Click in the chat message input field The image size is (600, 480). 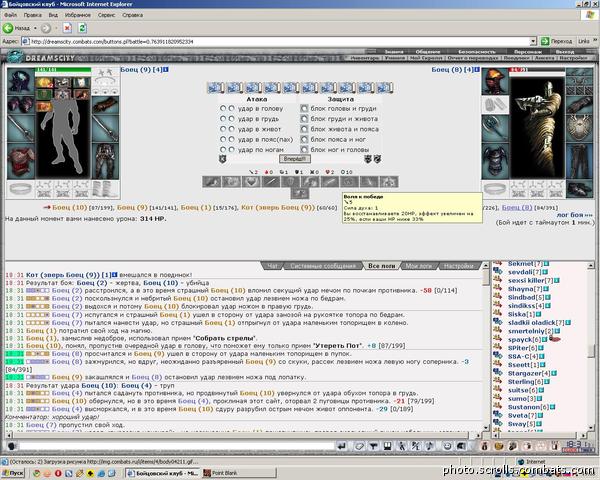pos(177,446)
